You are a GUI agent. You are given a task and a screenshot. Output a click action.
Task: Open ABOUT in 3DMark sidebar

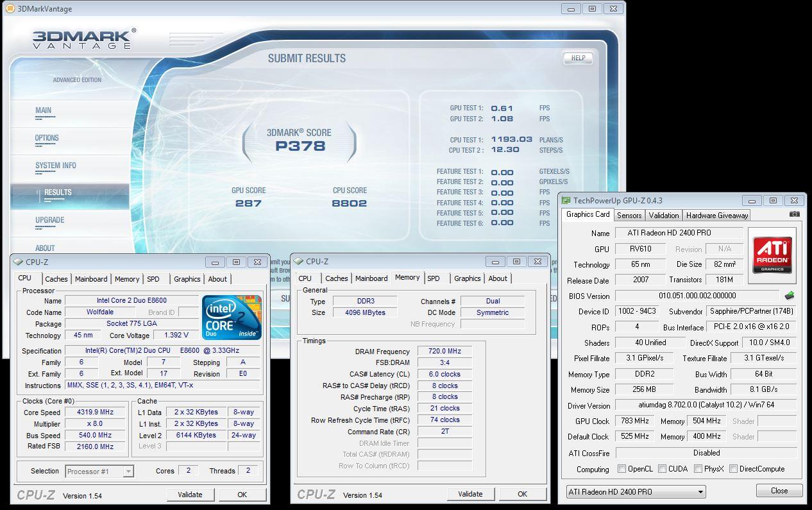(45, 248)
